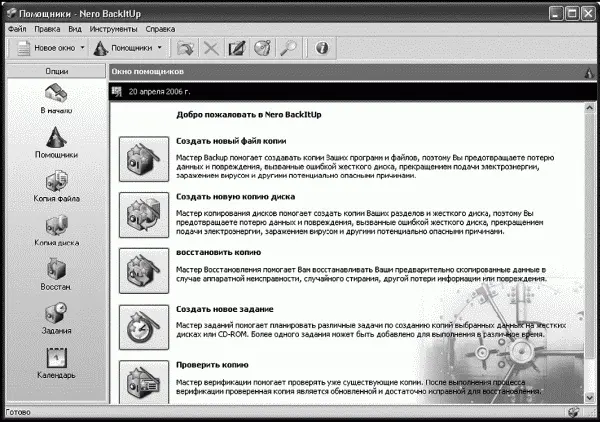The width and height of the screenshot is (600, 422).
Task: Click the восстановить копию icon button
Action: click(144, 271)
